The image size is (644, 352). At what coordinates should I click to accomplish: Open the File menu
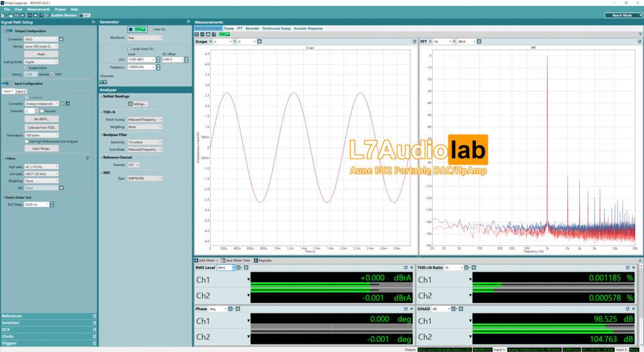coord(7,9)
